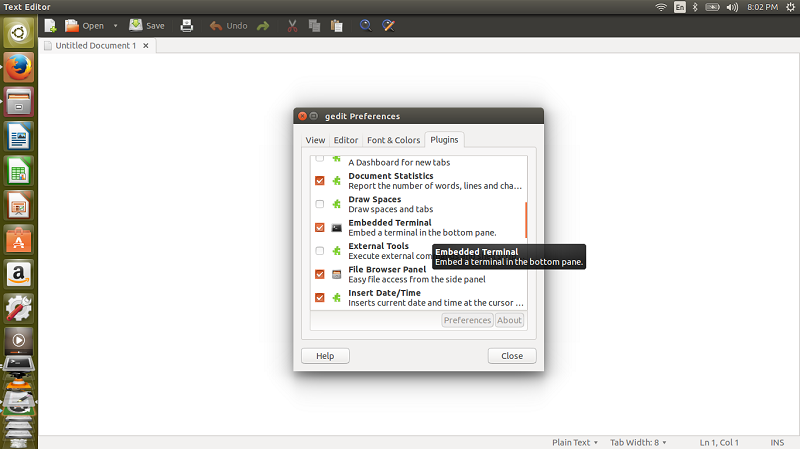Open the Wi-Fi network indicator
Viewport: 800px width, 449px height.
coord(661,7)
